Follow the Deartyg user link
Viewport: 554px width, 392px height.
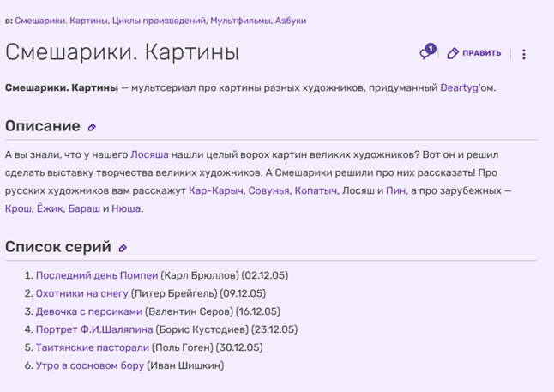459,87
